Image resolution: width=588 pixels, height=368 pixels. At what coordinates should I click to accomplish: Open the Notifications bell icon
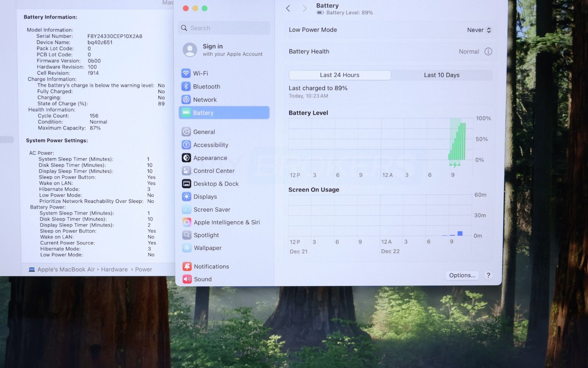pyautogui.click(x=187, y=266)
